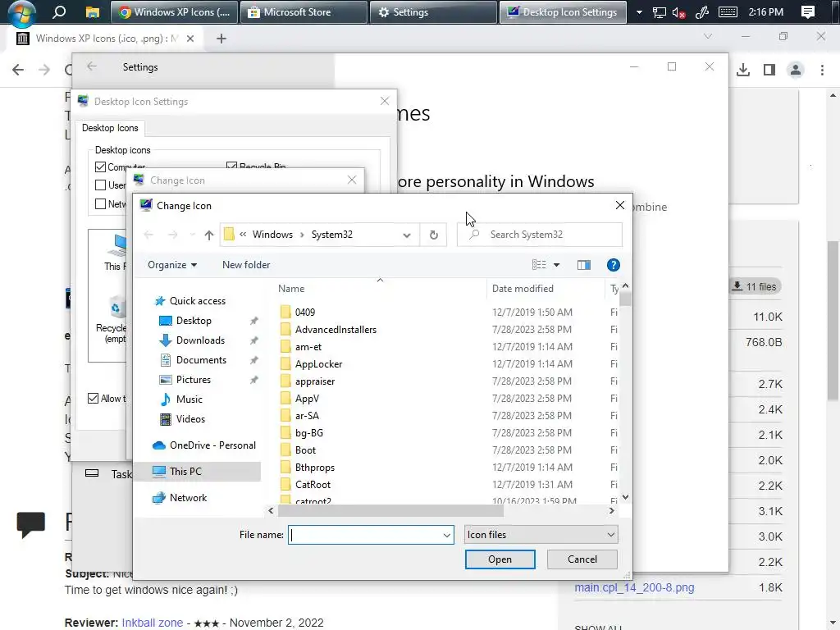
Task: Change view layout icon in file dialog
Action: pyautogui.click(x=539, y=265)
